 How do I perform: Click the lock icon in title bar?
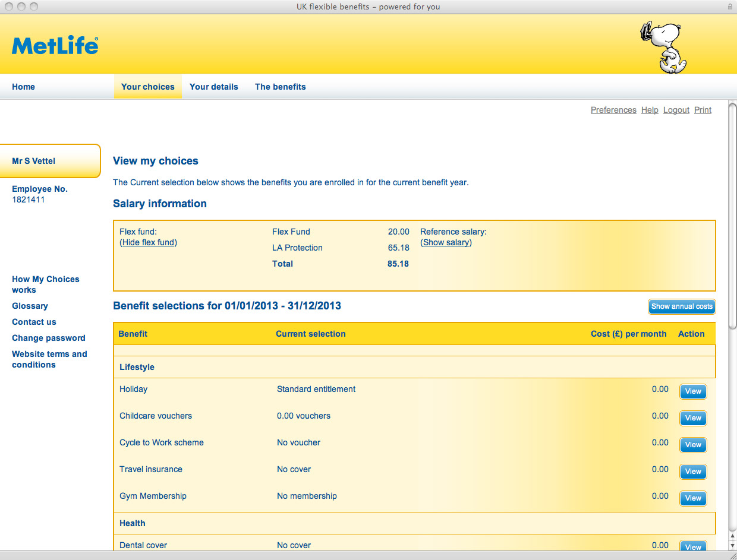(730, 7)
